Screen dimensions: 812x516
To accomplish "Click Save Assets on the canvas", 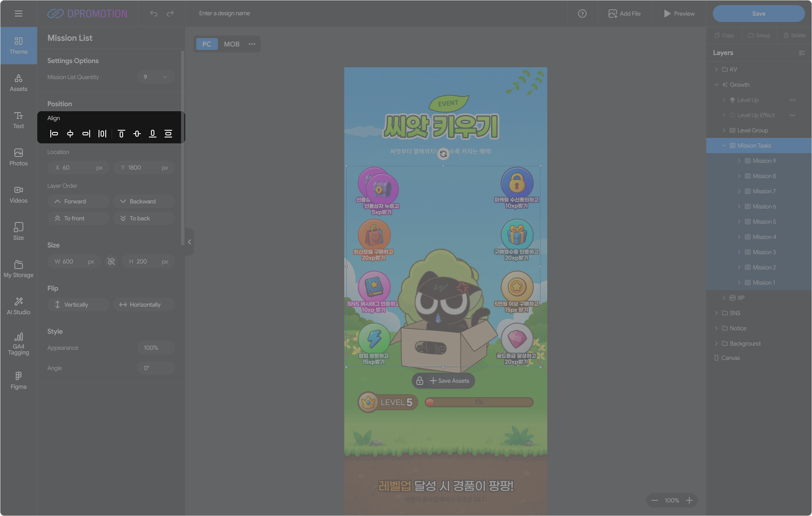I will (450, 381).
